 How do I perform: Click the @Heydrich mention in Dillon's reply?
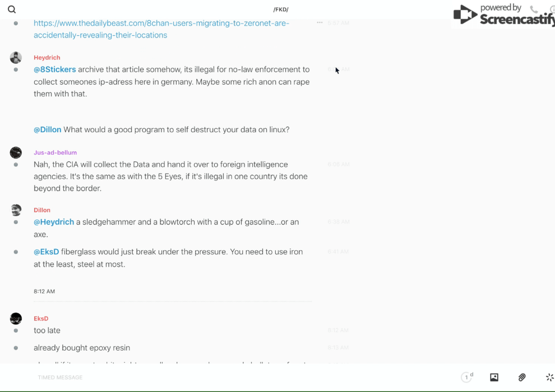(54, 222)
